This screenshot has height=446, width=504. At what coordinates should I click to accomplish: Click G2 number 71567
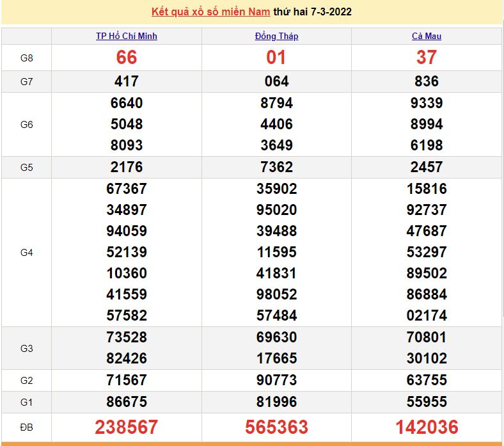[x=127, y=380]
